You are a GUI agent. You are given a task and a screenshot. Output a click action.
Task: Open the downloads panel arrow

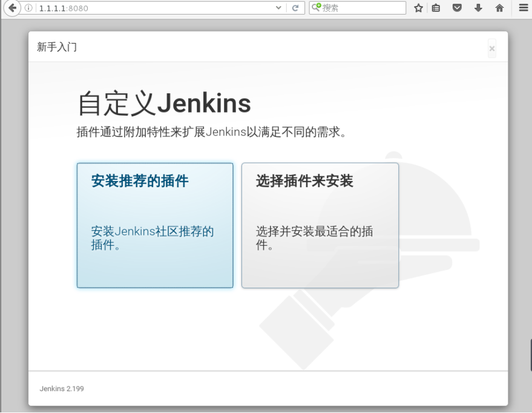479,8
